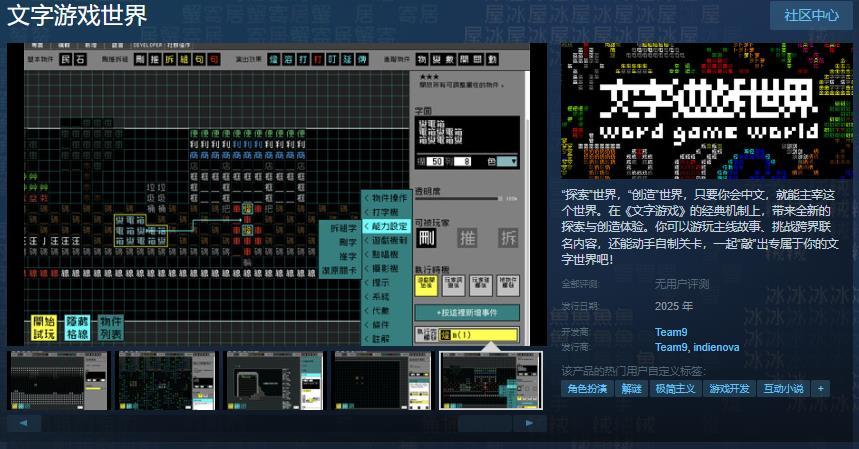This screenshot has width=859, height=449.
Task: Select the large 刪 glyph under 可被玩家
Action: click(427, 237)
